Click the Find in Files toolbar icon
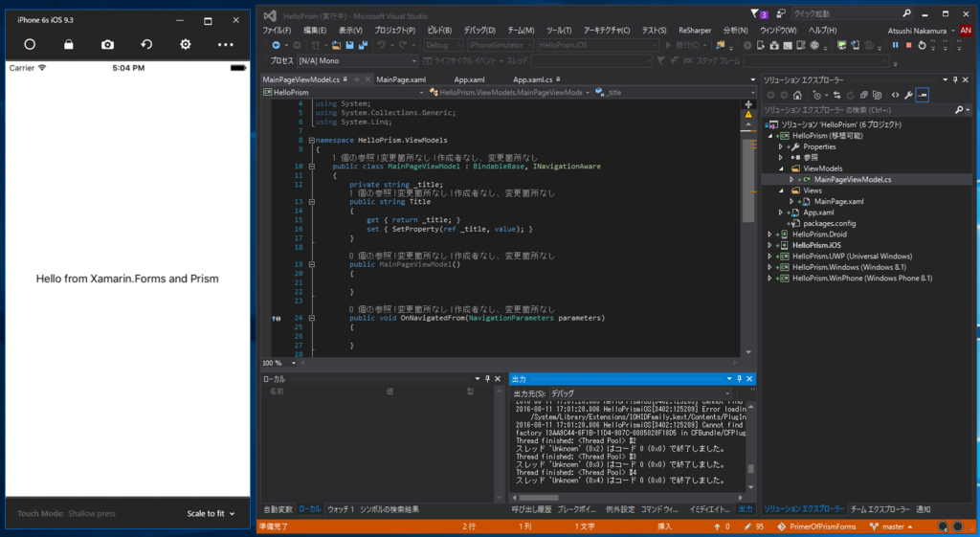This screenshot has height=537, width=980. 720,45
